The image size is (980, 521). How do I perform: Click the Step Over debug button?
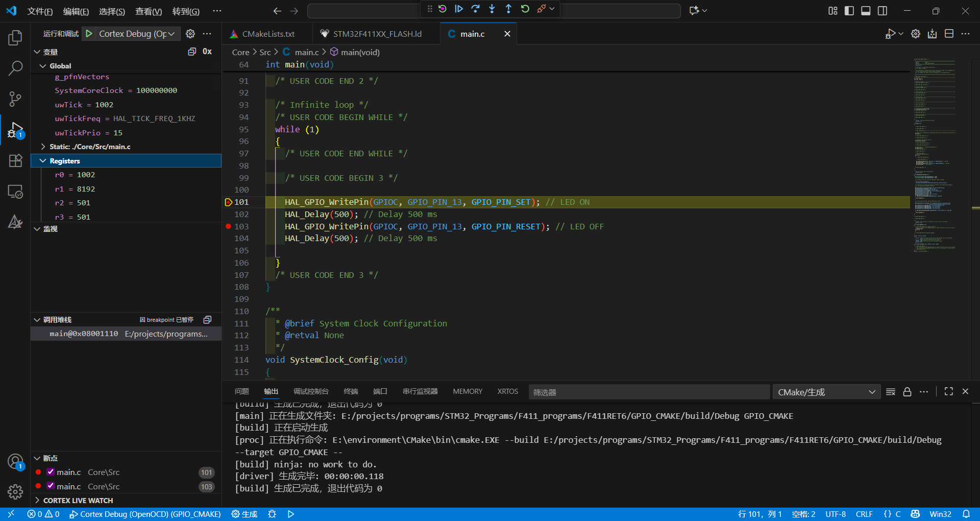pos(475,9)
